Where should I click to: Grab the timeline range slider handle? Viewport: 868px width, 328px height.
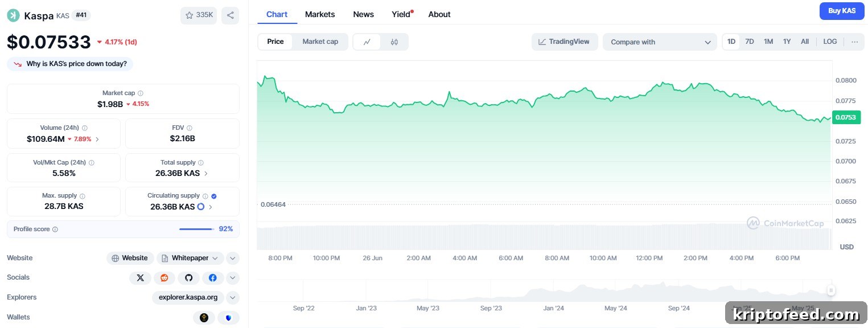831,290
